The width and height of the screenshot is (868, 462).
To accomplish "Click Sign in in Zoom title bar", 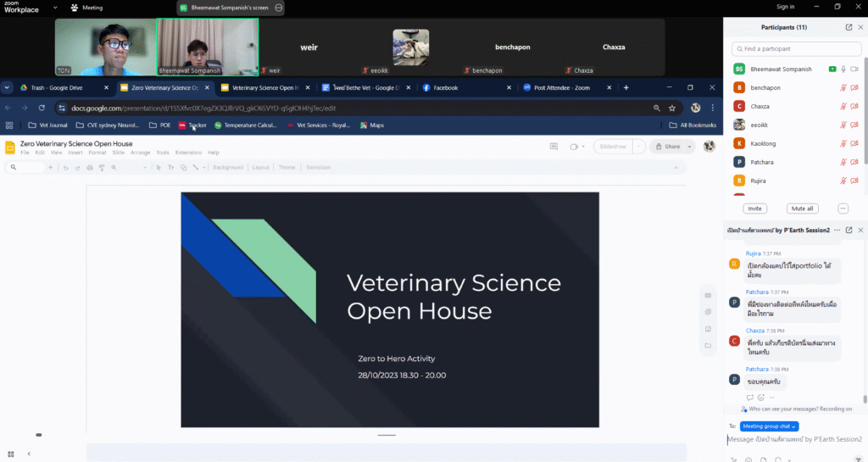I will click(x=785, y=7).
